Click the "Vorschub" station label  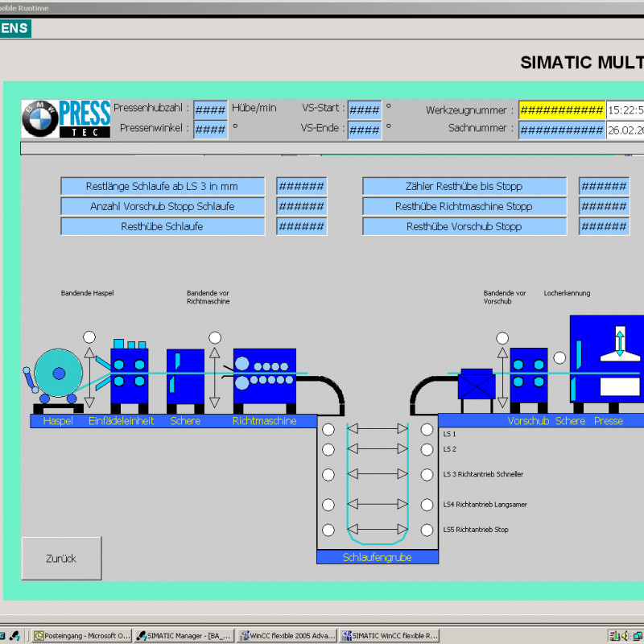click(528, 421)
